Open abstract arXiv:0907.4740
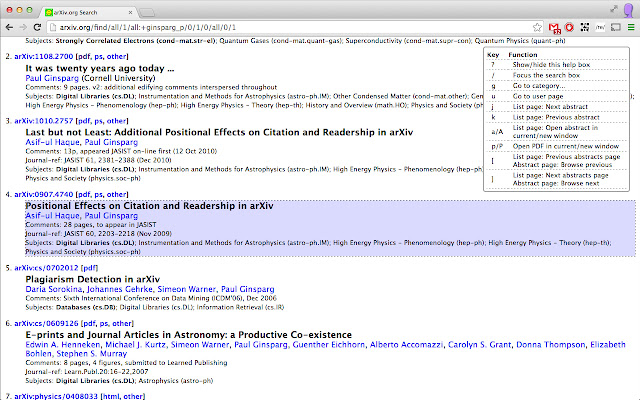The height and width of the screenshot is (400, 640). click(44, 194)
